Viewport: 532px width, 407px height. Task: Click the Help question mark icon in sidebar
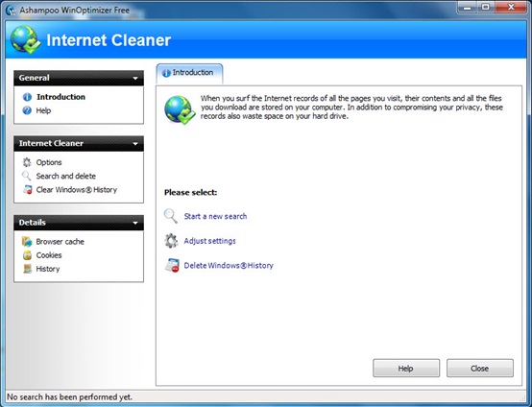[x=27, y=110]
